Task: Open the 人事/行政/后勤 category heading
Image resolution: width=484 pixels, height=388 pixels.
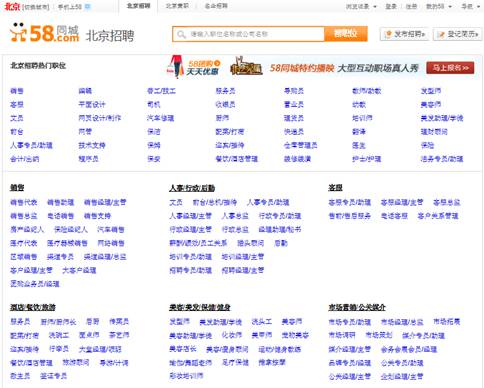Action: (x=192, y=188)
